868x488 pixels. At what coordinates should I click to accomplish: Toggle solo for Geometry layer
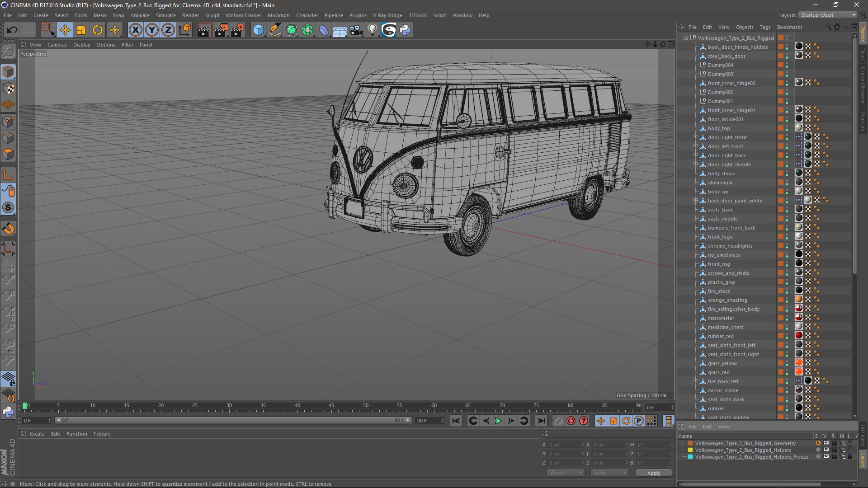818,443
